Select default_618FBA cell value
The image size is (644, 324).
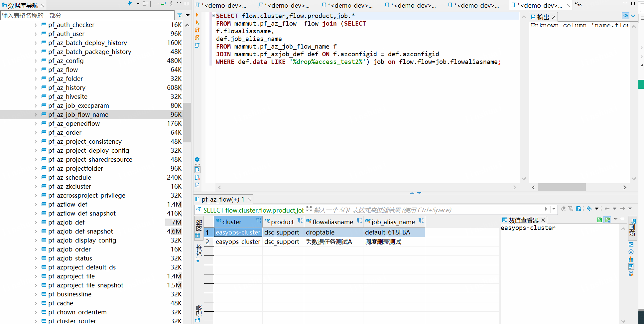[x=394, y=232]
